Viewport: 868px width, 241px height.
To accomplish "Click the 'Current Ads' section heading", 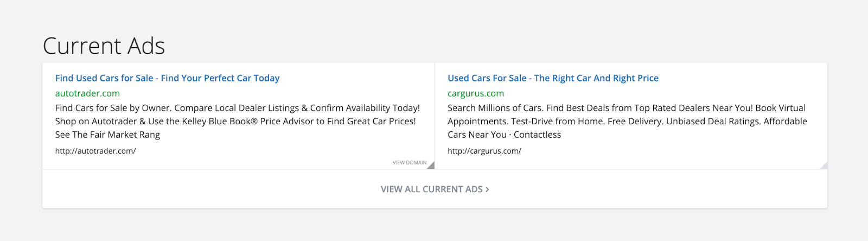I will (x=104, y=46).
